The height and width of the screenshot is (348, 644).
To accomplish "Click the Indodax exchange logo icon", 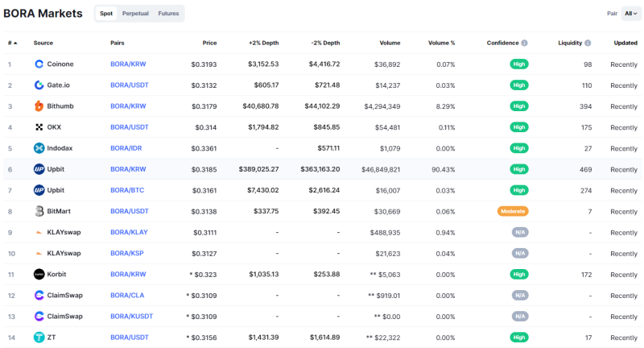I will (x=39, y=148).
